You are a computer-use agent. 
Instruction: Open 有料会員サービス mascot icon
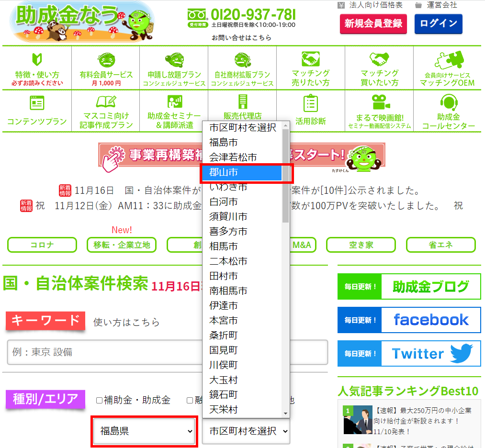point(106,59)
